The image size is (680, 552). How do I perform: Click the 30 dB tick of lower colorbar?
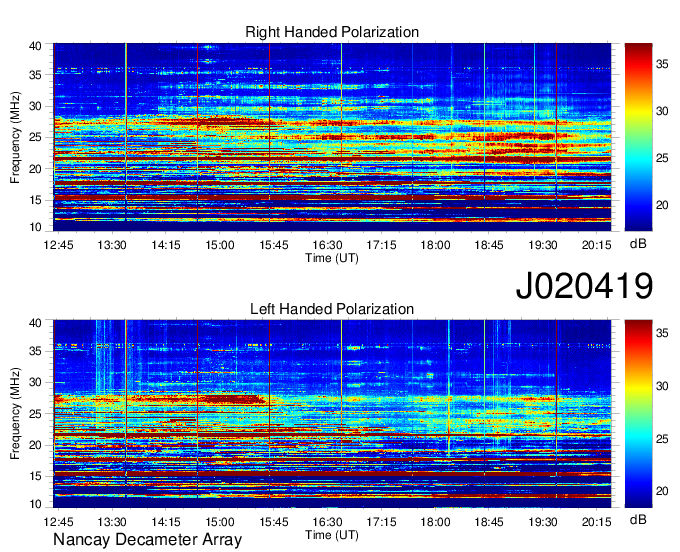point(662,386)
